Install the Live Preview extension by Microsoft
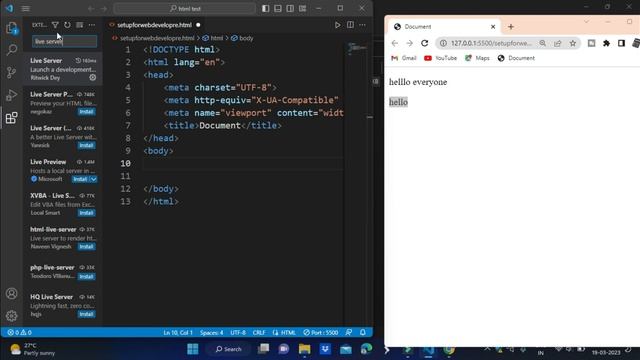The height and width of the screenshot is (360, 640). click(x=80, y=179)
